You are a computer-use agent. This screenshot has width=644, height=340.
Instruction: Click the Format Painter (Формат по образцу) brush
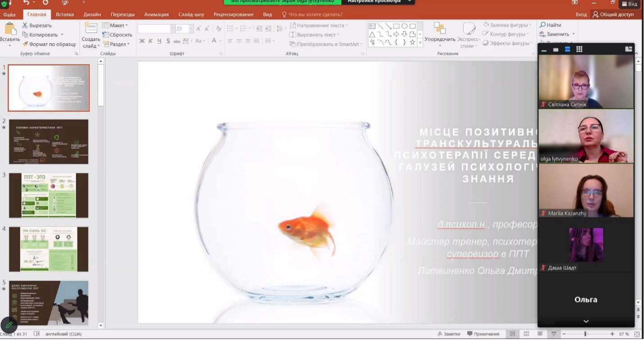coord(25,44)
